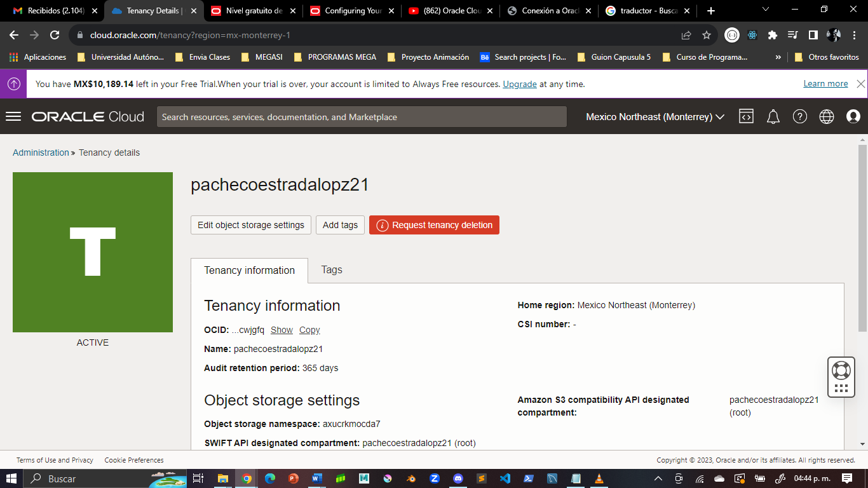Open the Chrome three-dot menu
Viewport: 868px width, 488px height.
[x=854, y=35]
